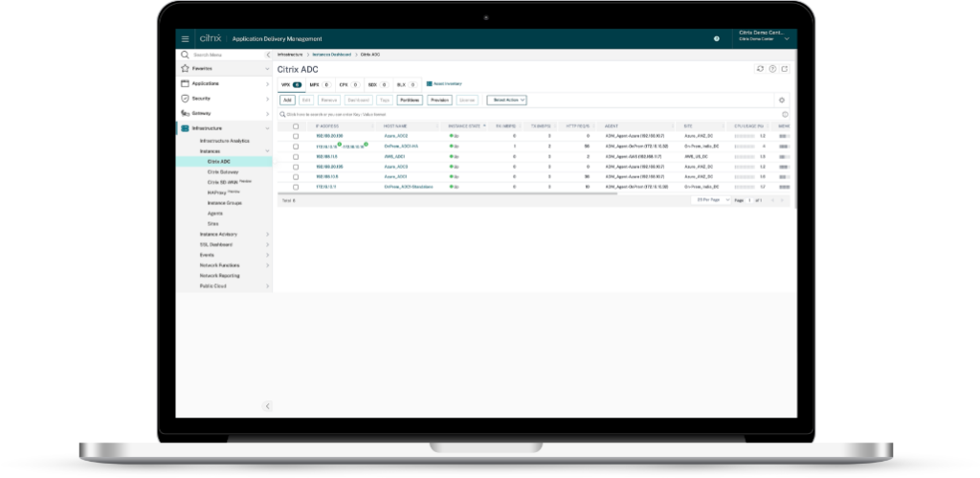Click the Applications icon in sidebar
The width and height of the screenshot is (980, 478).
point(184,83)
